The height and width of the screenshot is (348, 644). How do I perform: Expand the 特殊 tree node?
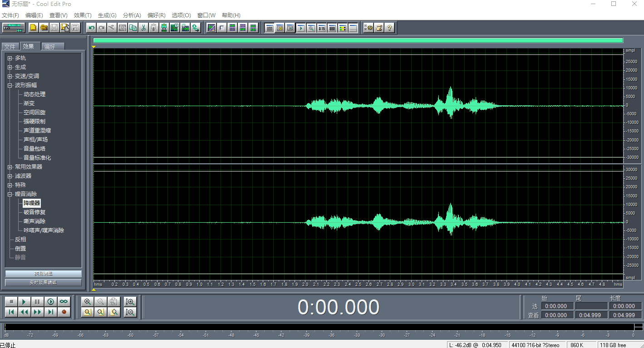pos(10,185)
